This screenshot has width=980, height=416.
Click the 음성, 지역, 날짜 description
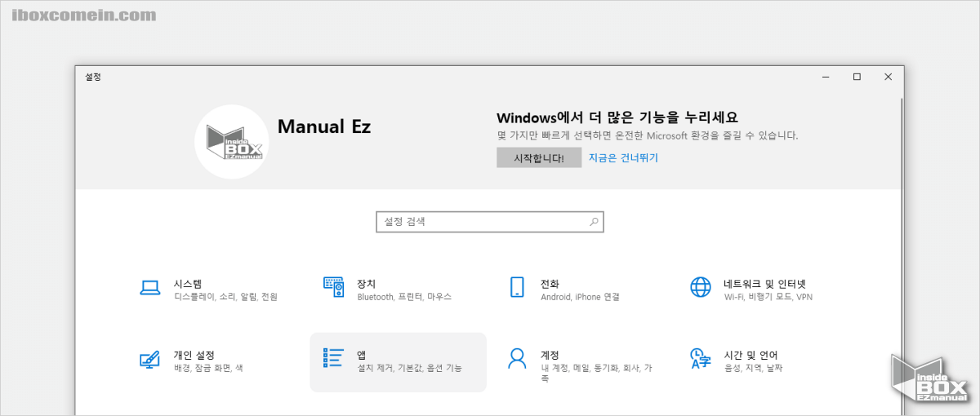[753, 369]
